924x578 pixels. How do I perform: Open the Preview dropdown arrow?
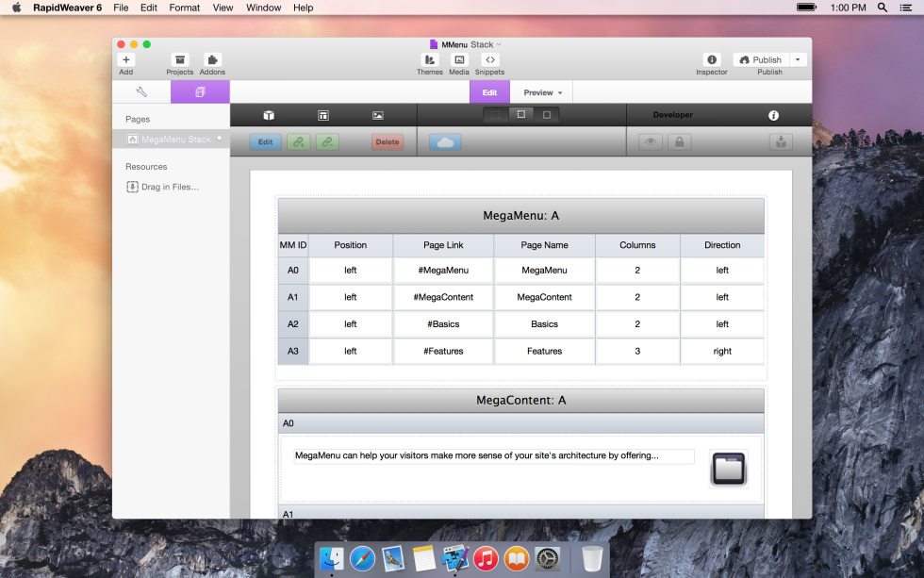tap(560, 93)
